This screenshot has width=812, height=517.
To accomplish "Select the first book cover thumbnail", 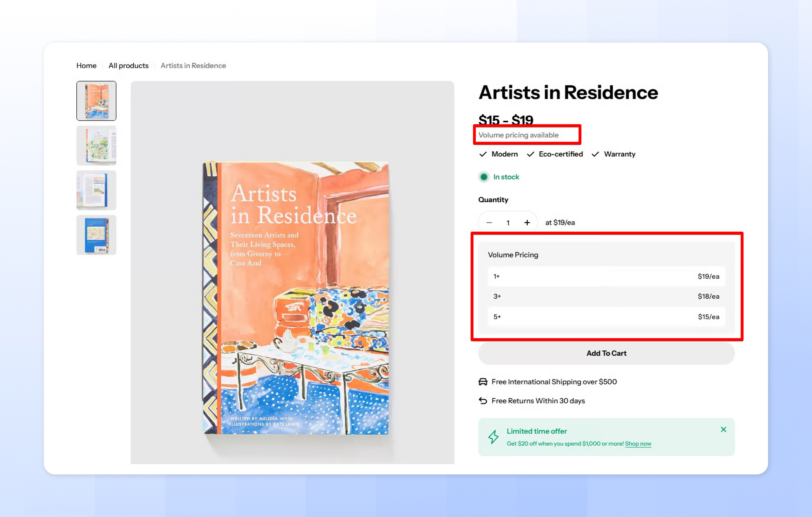I will pyautogui.click(x=96, y=101).
